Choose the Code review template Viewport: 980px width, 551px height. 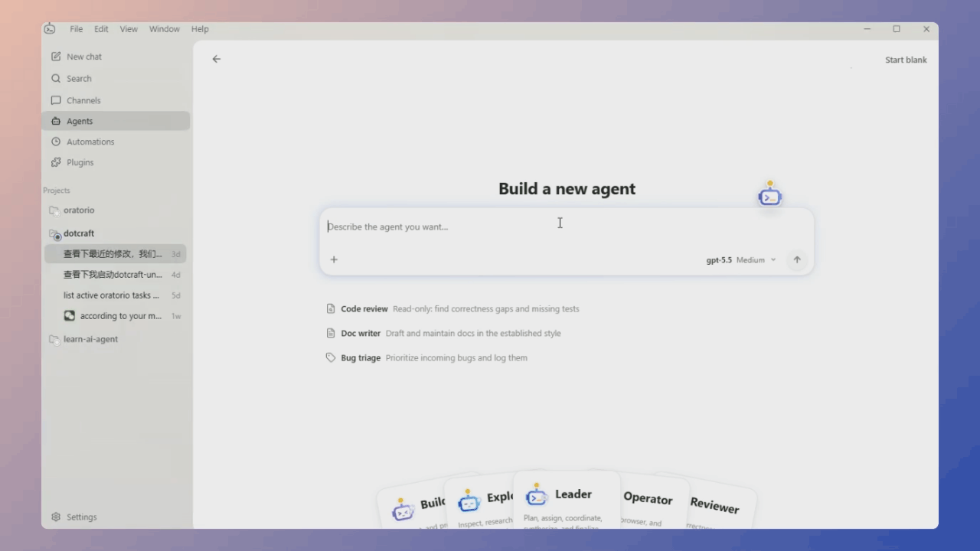[x=453, y=309]
